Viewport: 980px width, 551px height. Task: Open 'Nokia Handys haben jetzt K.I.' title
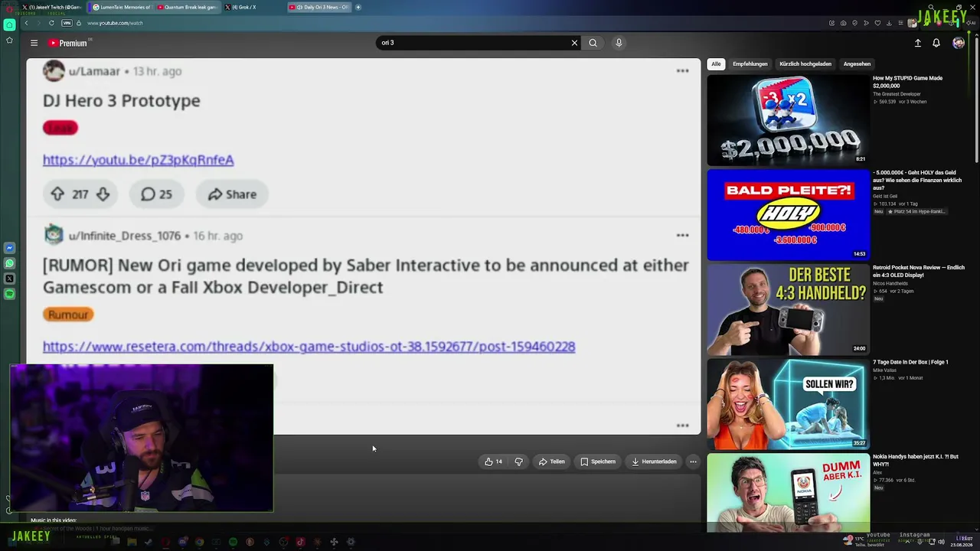916,460
